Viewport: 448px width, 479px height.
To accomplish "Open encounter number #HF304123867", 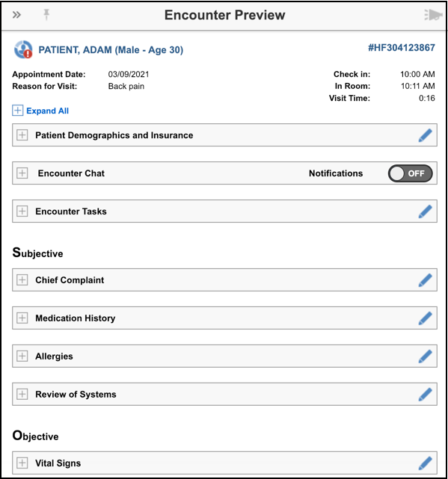I will click(x=401, y=48).
